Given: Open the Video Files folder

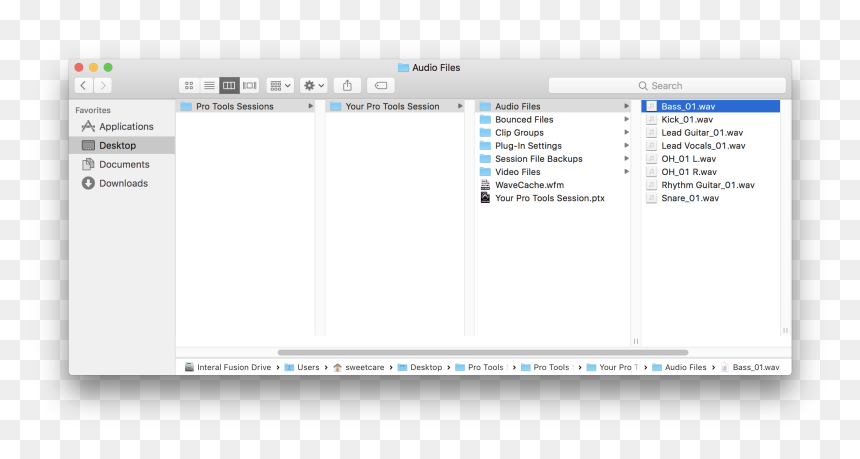Looking at the screenshot, I should (x=552, y=172).
